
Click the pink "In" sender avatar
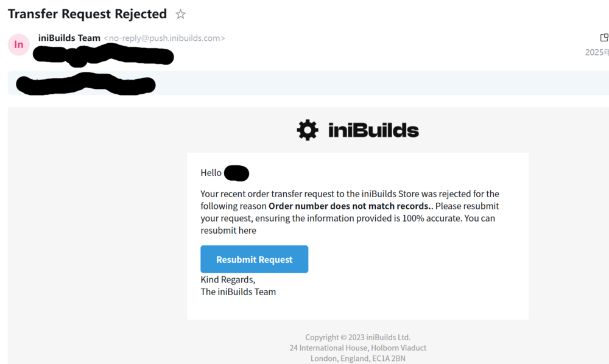tap(19, 44)
